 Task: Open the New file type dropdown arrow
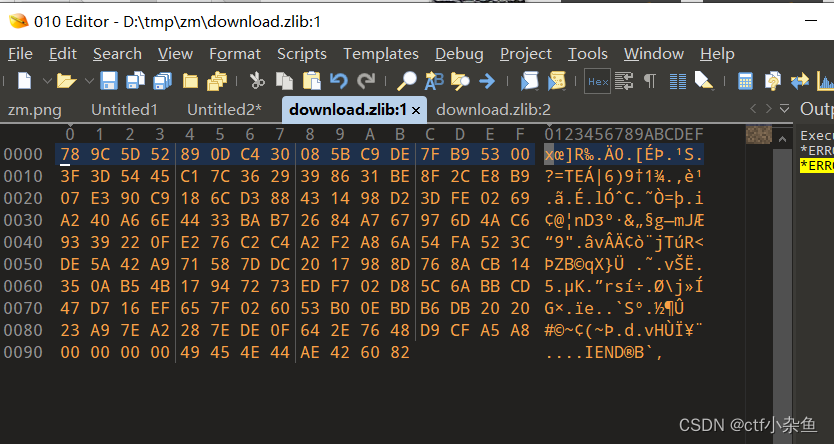47,81
